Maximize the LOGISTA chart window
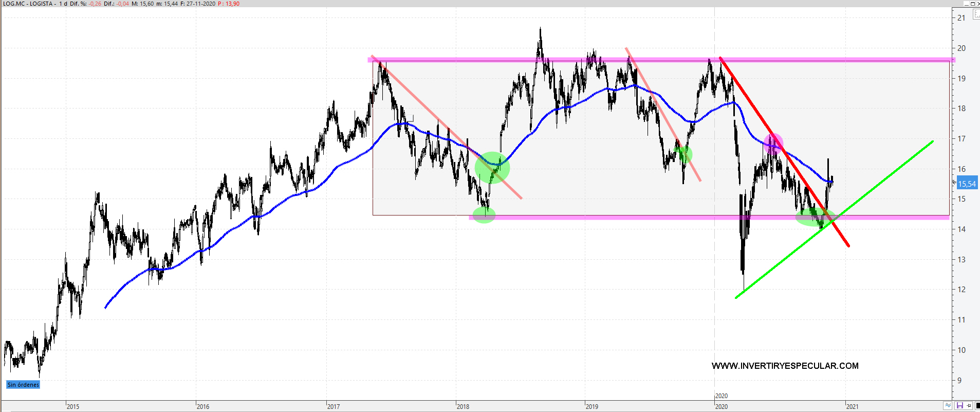The height and width of the screenshot is (412, 980). point(972,4)
